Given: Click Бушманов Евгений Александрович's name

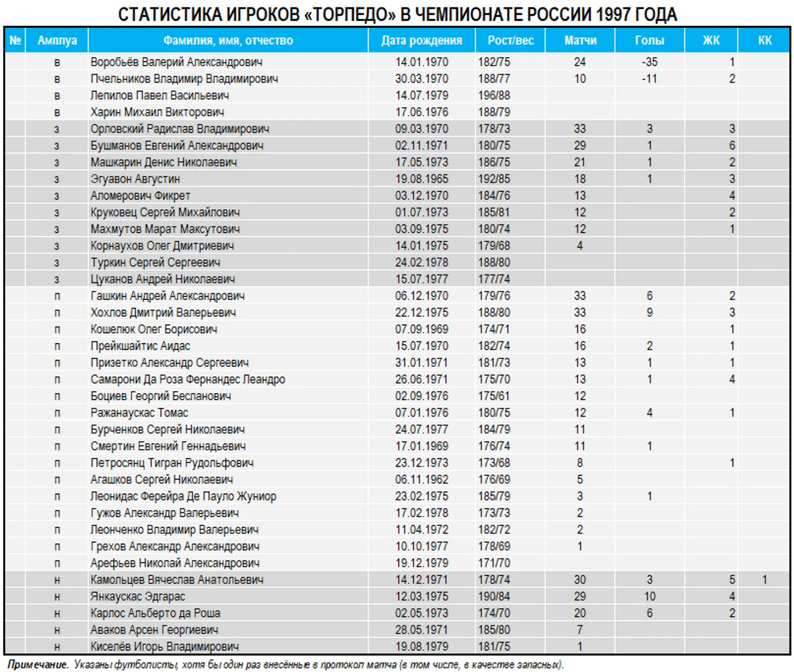Looking at the screenshot, I should click(x=177, y=146).
